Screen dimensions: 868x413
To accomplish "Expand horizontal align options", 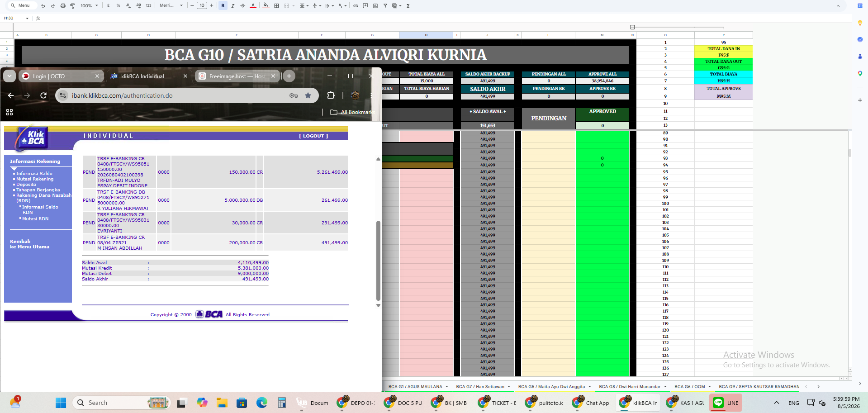I will point(304,6).
